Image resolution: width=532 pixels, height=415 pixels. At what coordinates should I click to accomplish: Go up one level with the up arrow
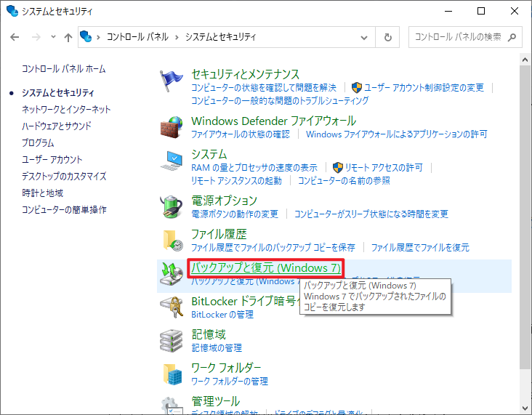[x=68, y=37]
